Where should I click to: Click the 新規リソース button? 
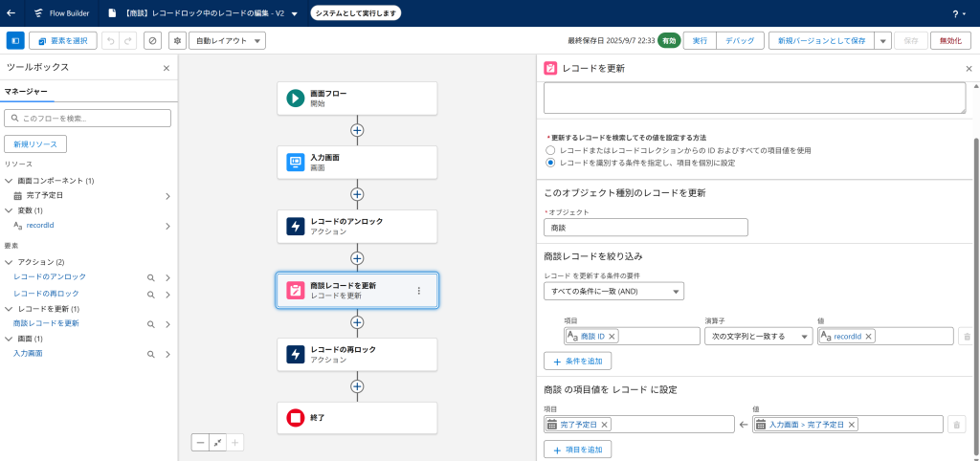pyautogui.click(x=35, y=144)
